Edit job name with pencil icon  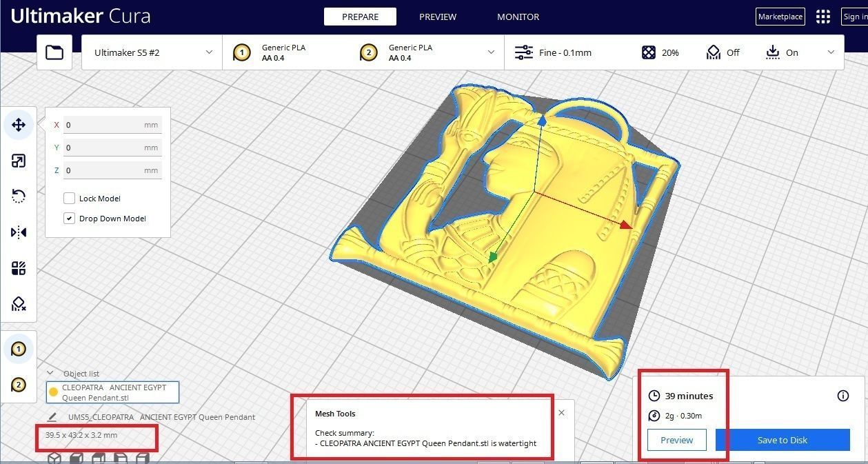coord(52,417)
